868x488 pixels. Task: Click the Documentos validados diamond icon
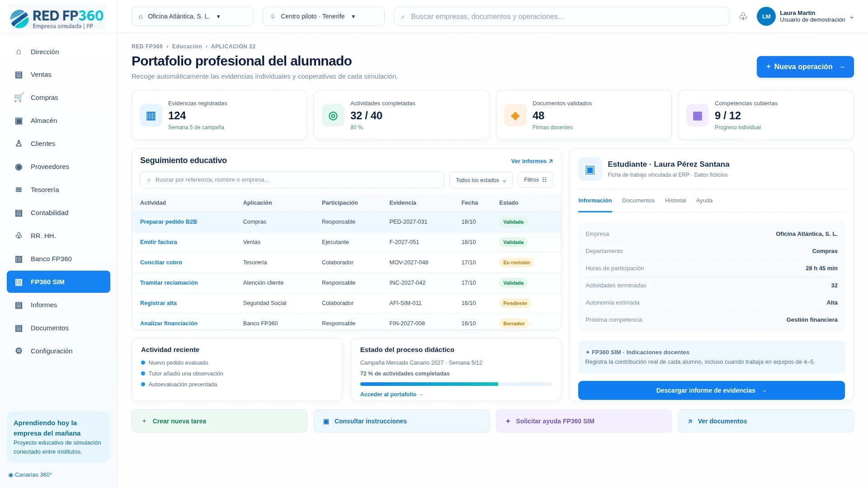pos(515,116)
